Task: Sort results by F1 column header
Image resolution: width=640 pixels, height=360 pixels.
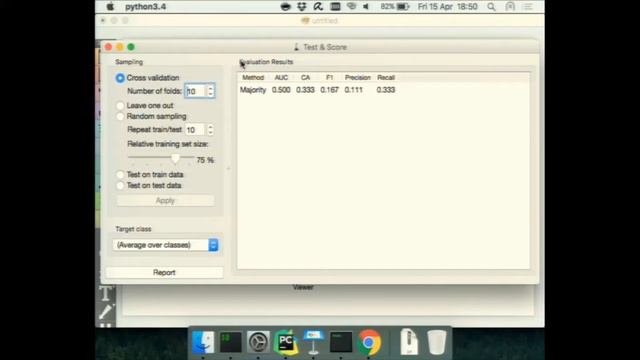Action: 329,78
